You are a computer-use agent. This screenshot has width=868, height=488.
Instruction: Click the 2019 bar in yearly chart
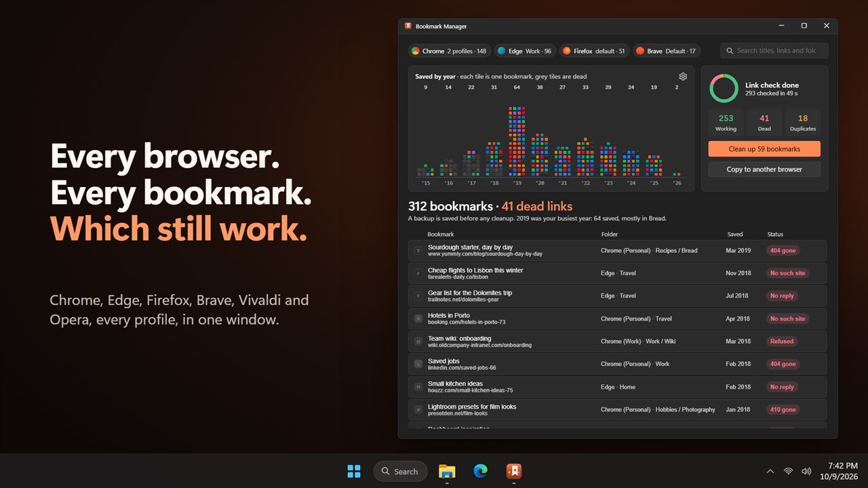(517, 142)
